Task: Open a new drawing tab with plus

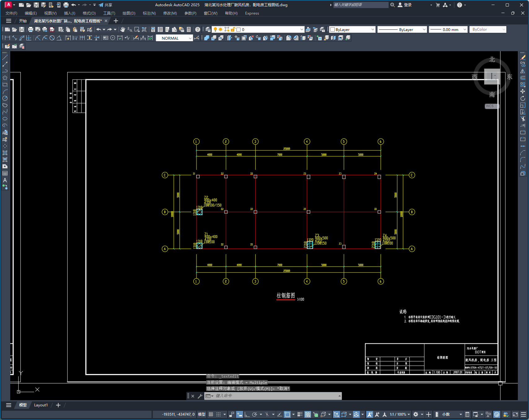Action: click(116, 21)
